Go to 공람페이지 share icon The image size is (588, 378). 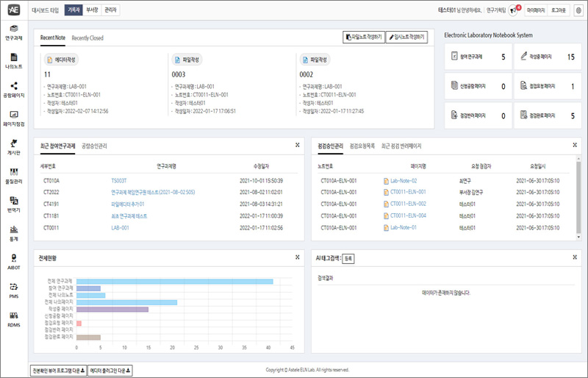tap(13, 90)
